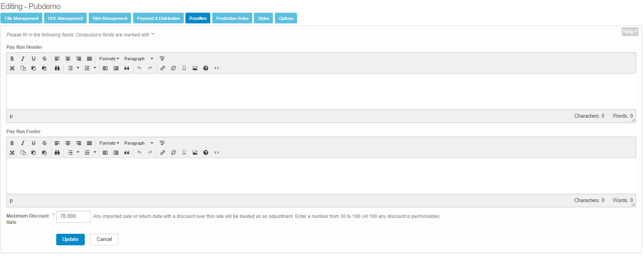The height and width of the screenshot is (256, 644).
Task: Toggle Italic in Pay Run Header editor
Action: (23, 59)
